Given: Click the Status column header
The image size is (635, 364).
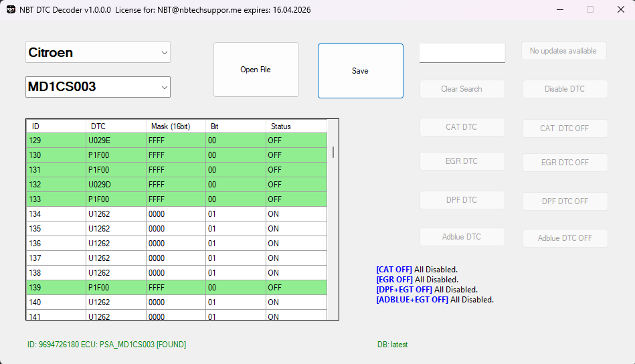Looking at the screenshot, I should point(294,126).
